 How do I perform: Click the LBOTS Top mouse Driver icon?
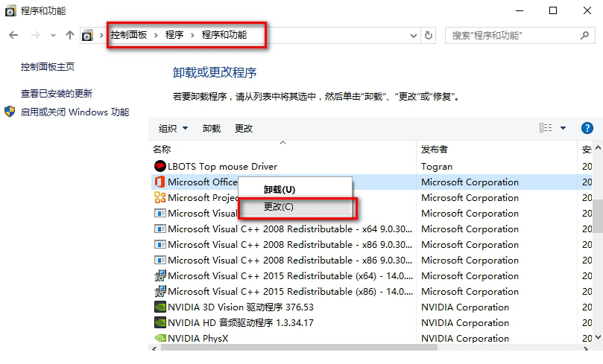pos(160,166)
